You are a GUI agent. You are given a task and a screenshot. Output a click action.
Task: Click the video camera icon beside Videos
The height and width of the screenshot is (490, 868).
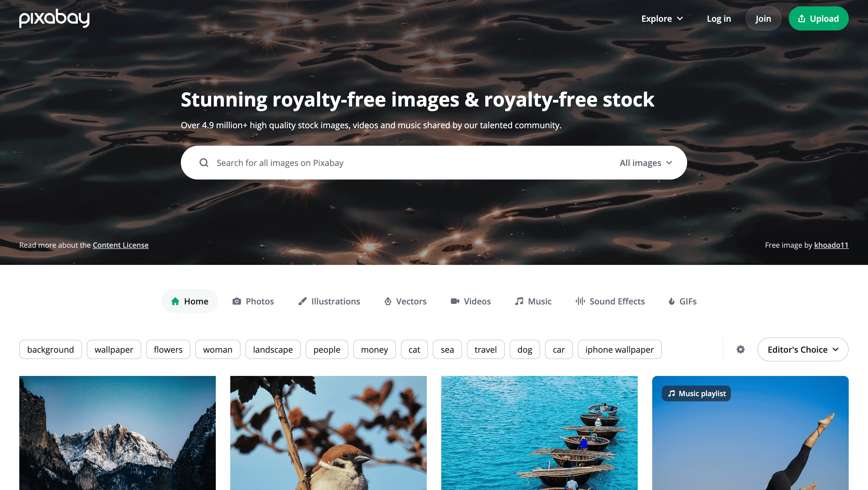[x=455, y=301]
